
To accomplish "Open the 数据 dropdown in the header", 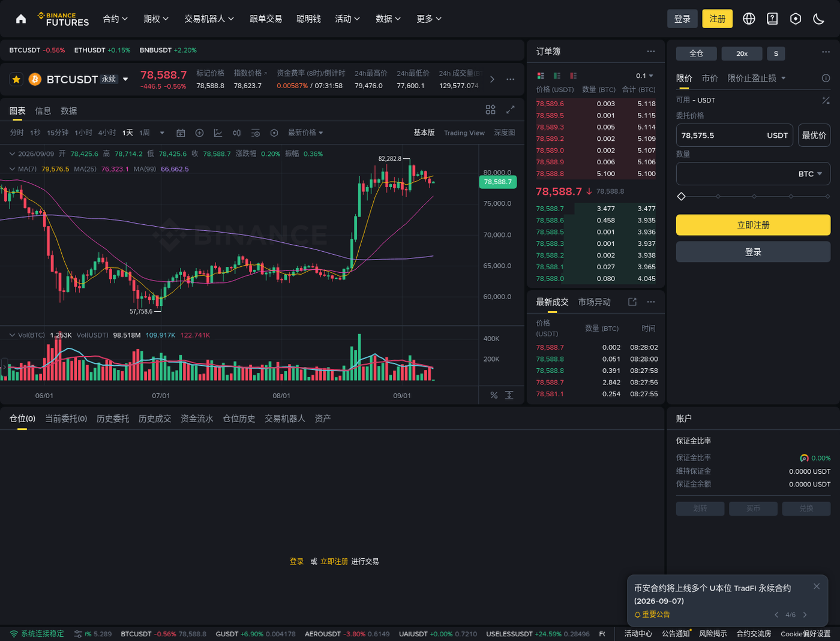I will pyautogui.click(x=388, y=19).
